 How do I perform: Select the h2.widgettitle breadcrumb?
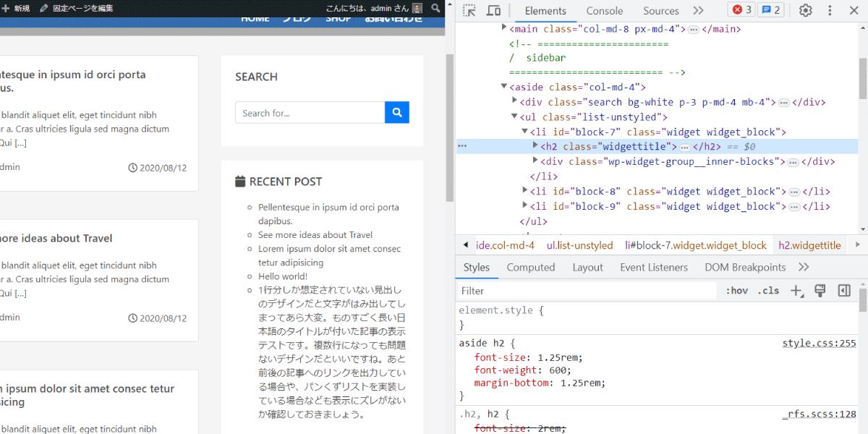point(809,245)
